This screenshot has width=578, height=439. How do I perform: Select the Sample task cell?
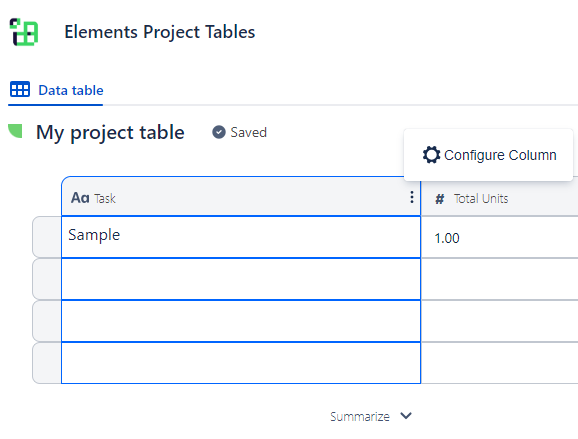(241, 237)
